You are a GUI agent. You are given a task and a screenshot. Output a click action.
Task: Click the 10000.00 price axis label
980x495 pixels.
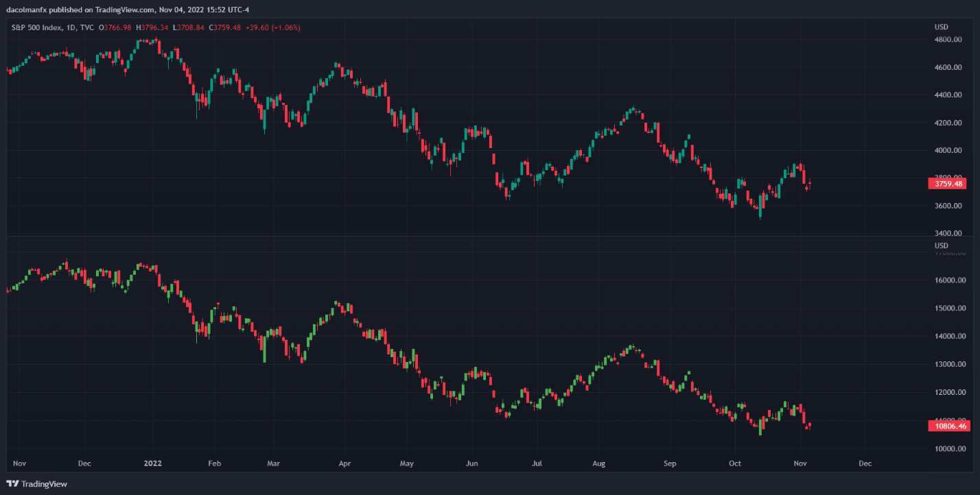(x=950, y=449)
